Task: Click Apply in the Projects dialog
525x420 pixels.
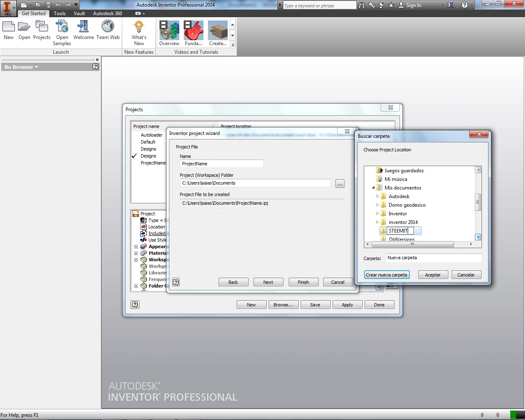Action: tap(347, 305)
